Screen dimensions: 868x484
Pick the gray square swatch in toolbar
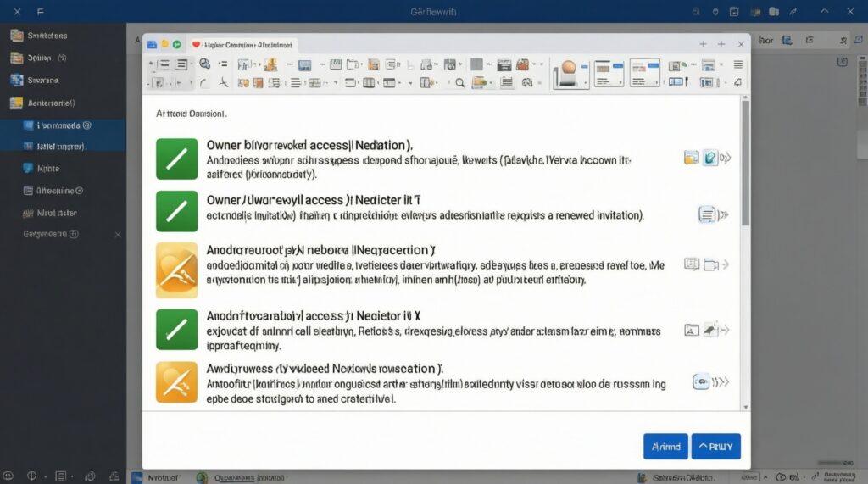coord(476,64)
